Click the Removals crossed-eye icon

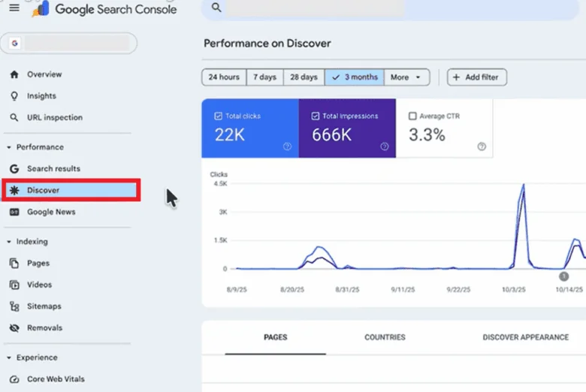(14, 327)
